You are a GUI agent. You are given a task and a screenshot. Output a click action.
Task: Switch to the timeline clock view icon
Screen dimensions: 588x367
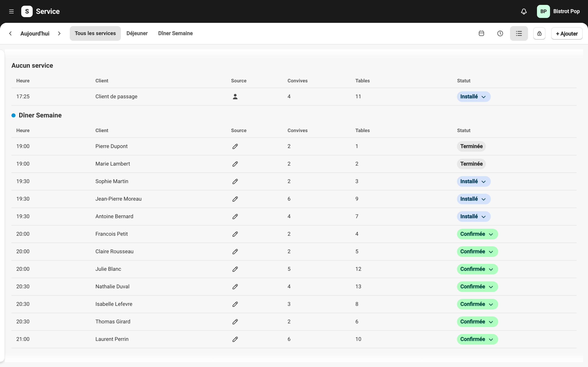coord(500,33)
